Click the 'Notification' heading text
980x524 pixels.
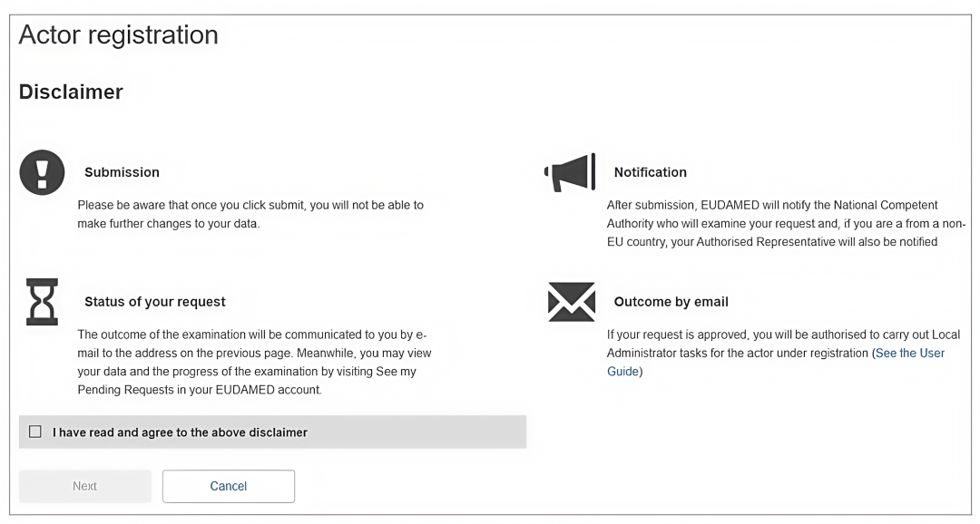pos(650,172)
